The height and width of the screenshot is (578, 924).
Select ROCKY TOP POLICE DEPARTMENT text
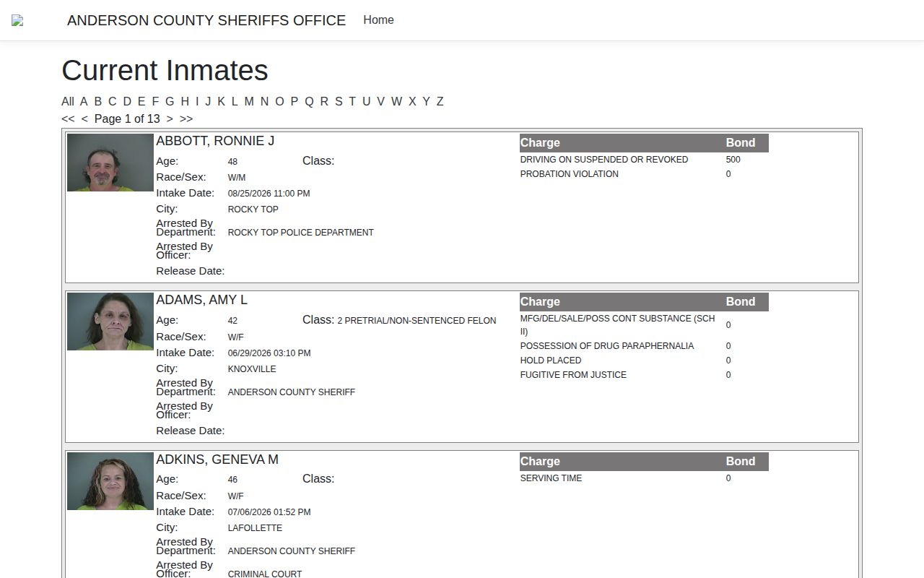tap(301, 233)
